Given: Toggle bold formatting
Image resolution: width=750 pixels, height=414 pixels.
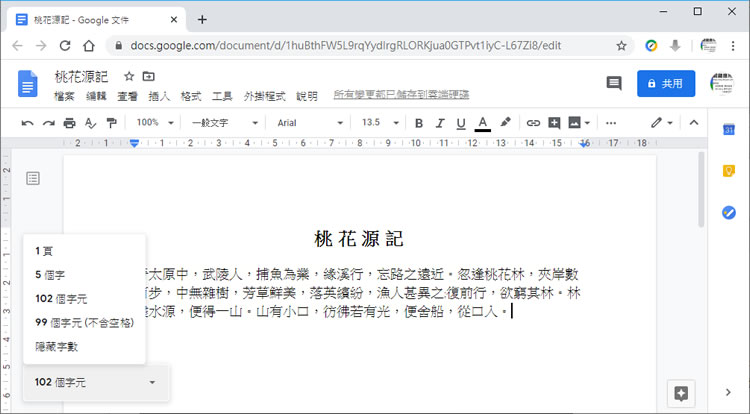Looking at the screenshot, I should coord(419,123).
